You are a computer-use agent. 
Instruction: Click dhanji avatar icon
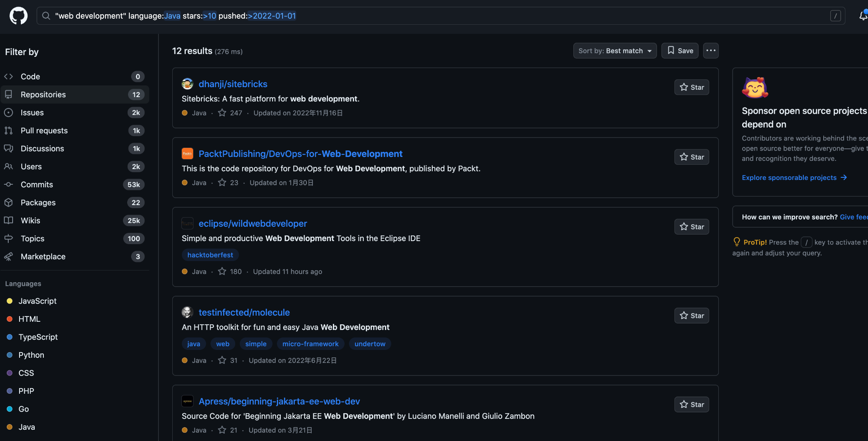click(187, 84)
